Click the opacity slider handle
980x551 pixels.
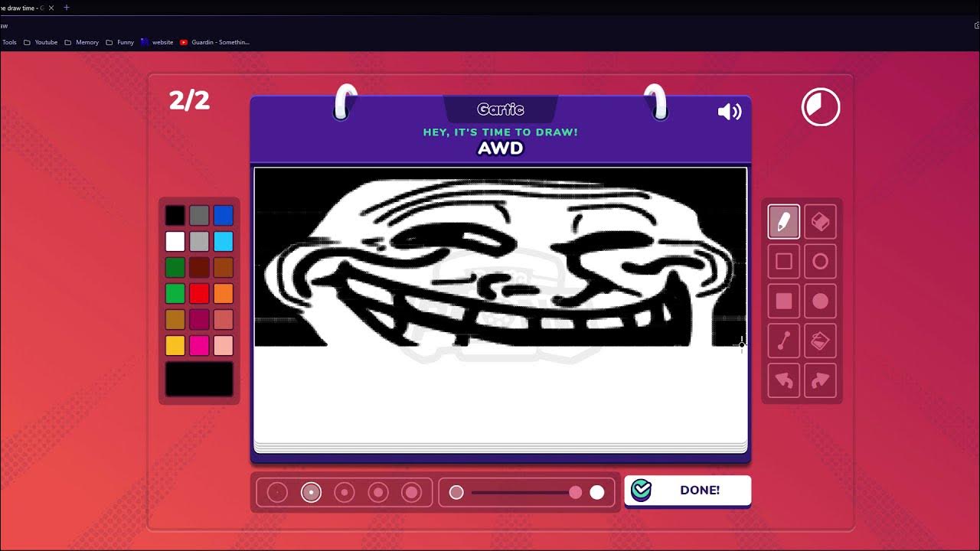click(x=576, y=493)
